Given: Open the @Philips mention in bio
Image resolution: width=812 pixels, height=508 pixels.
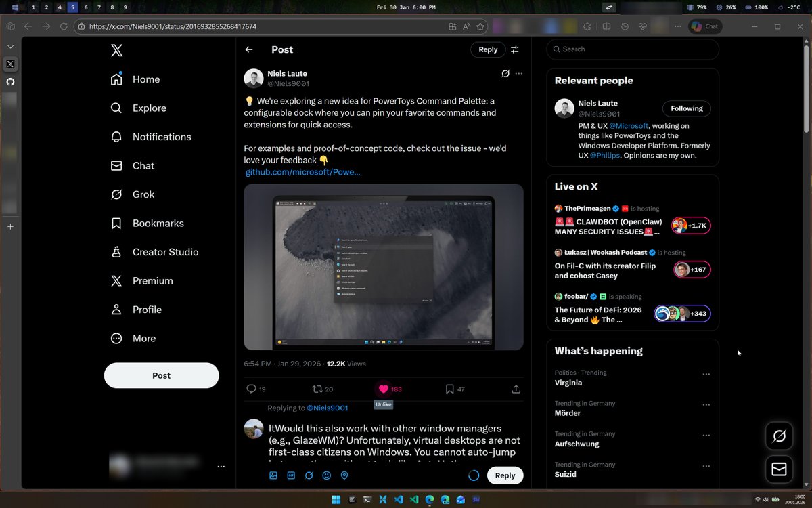Looking at the screenshot, I should point(604,156).
